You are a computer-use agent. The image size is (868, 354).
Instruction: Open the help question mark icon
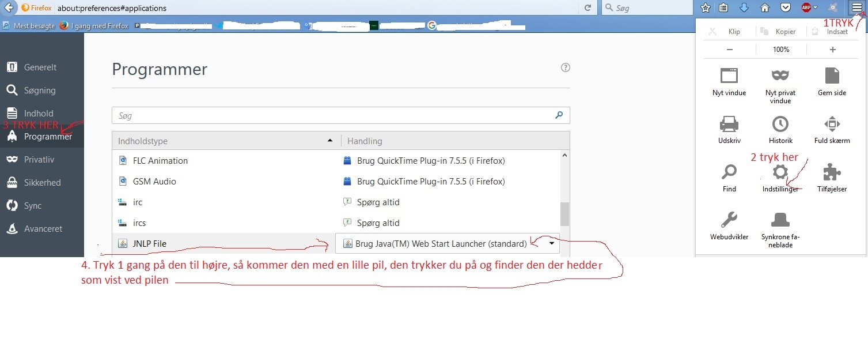[x=565, y=67]
